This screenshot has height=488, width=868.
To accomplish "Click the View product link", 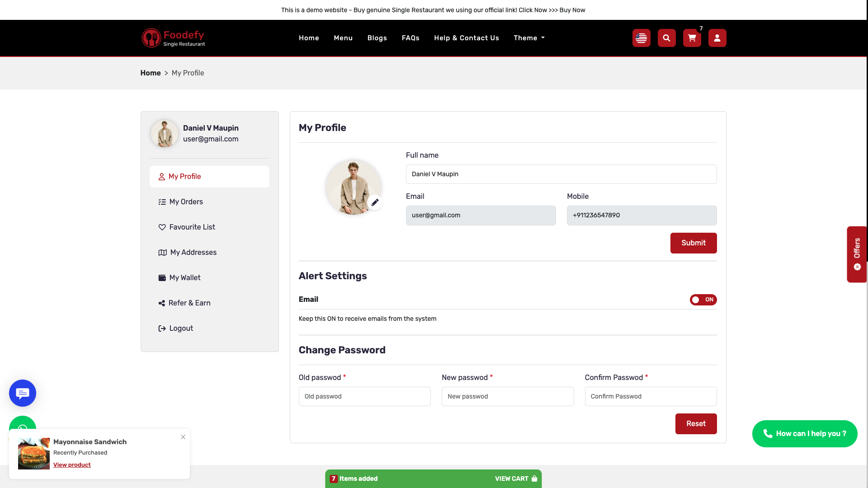I will point(72,465).
